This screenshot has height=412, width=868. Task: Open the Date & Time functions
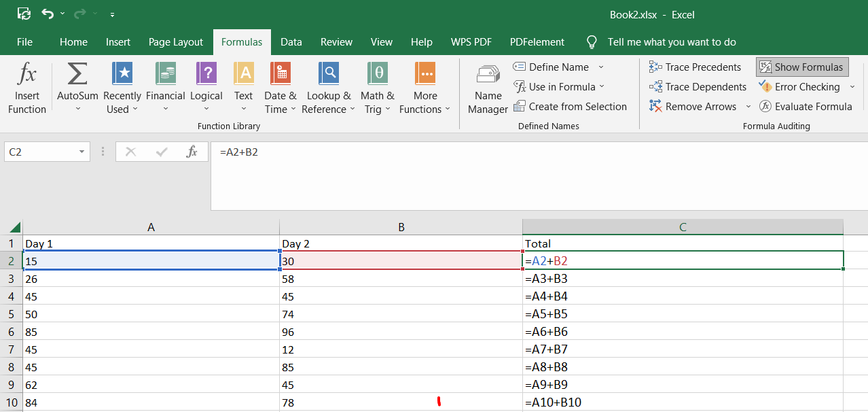(x=281, y=87)
